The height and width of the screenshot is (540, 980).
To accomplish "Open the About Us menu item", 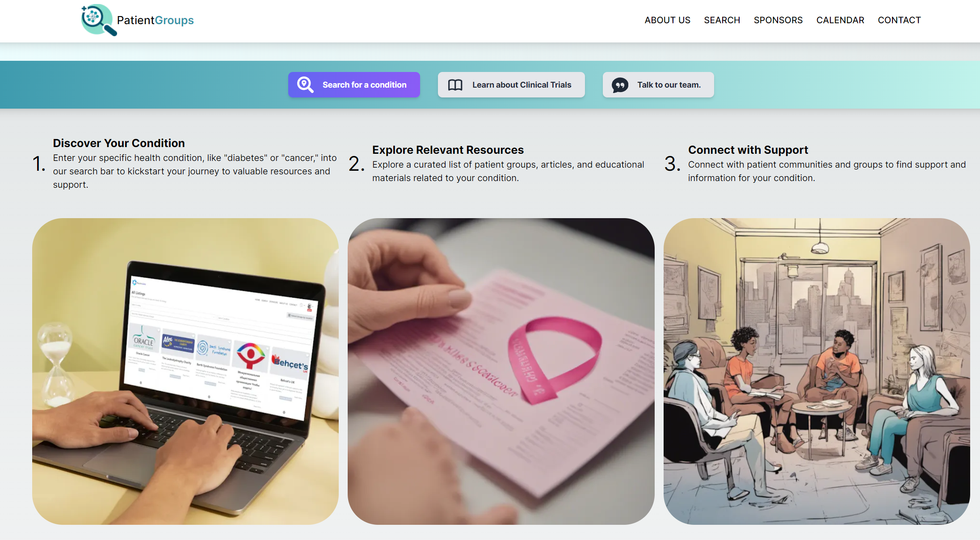I will pyautogui.click(x=667, y=20).
